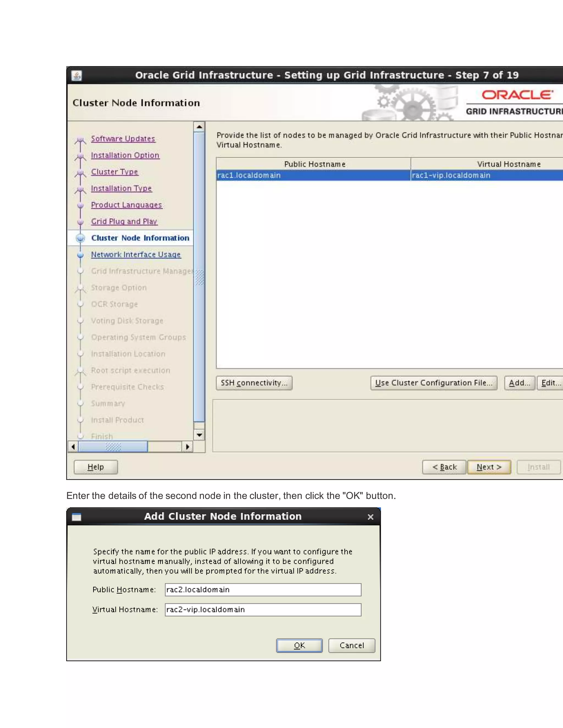The width and height of the screenshot is (563, 728).
Task: Open the Network Interface Usage step
Action: (x=136, y=255)
